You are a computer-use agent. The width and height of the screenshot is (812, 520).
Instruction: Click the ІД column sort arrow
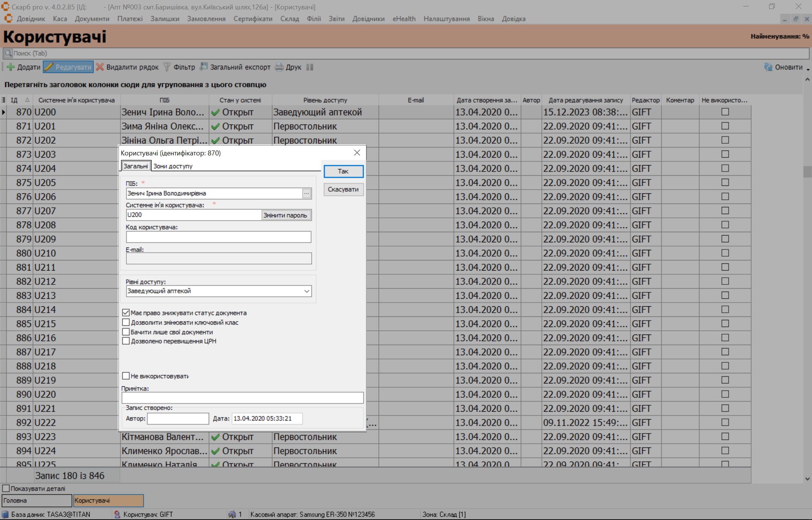tap(27, 100)
